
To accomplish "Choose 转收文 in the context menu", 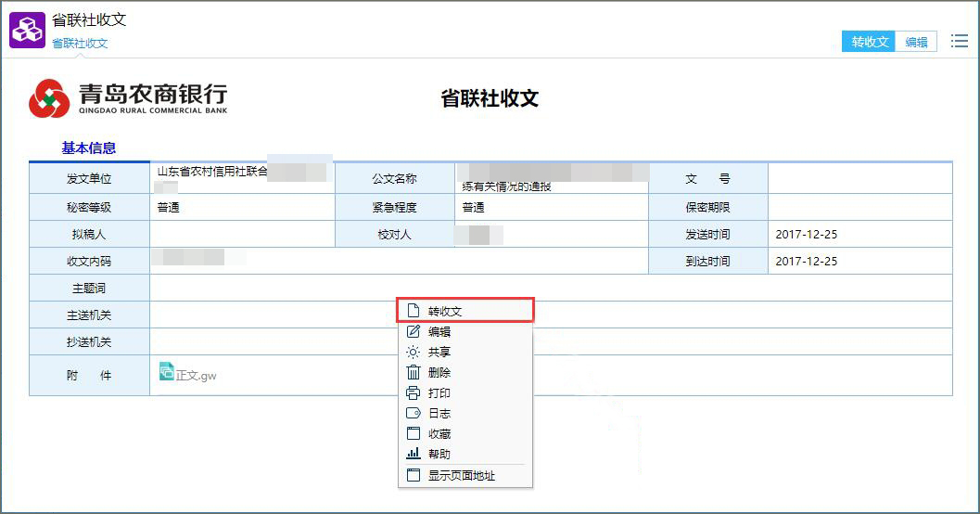I will [x=465, y=311].
